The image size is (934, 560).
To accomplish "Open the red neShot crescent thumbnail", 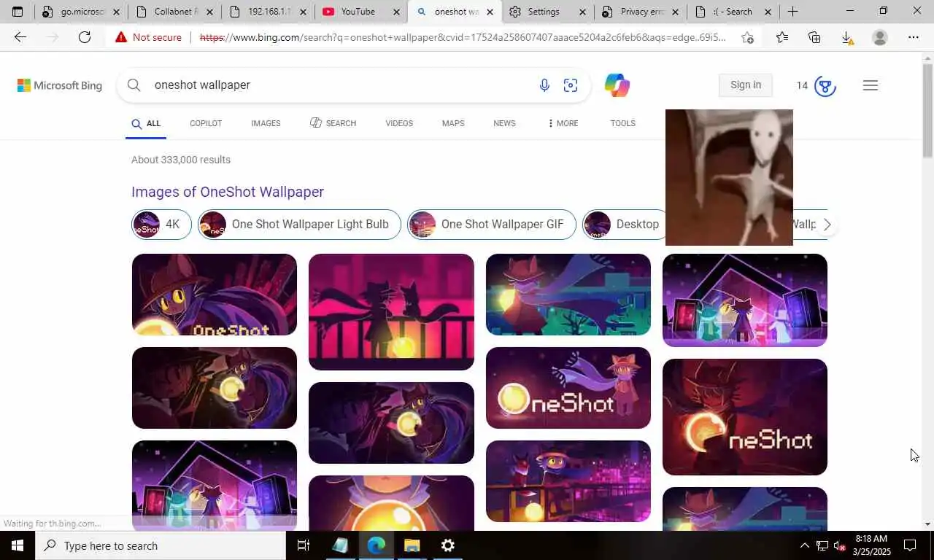I will point(744,417).
